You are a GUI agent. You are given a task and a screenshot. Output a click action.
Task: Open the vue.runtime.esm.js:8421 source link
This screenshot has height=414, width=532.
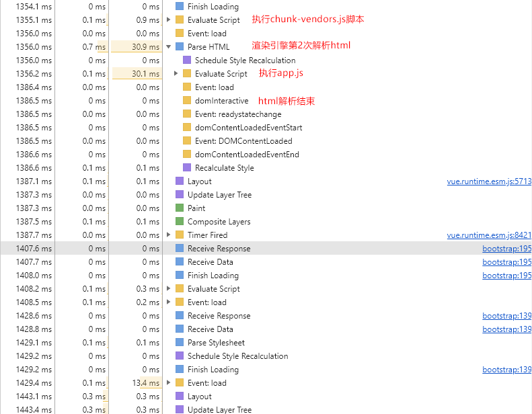point(489,235)
